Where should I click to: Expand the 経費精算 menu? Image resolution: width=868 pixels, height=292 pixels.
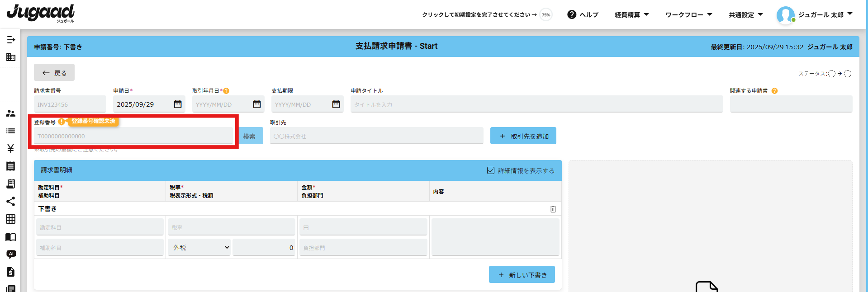(631, 15)
